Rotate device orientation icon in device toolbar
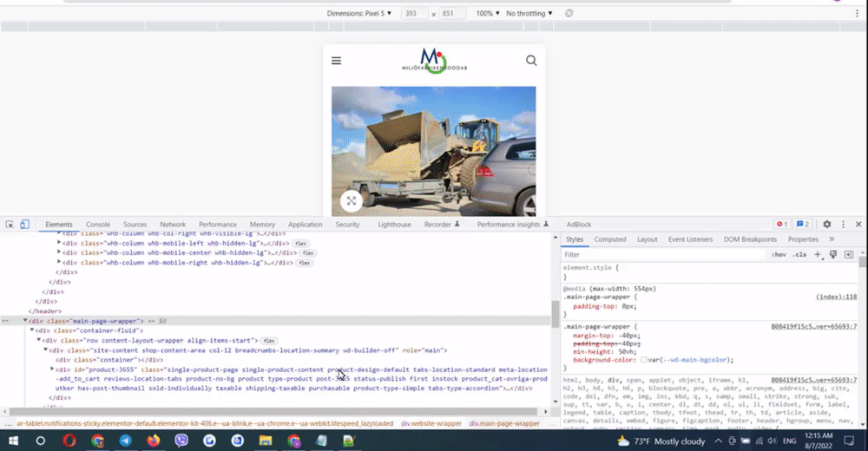This screenshot has width=868, height=451. pos(569,13)
